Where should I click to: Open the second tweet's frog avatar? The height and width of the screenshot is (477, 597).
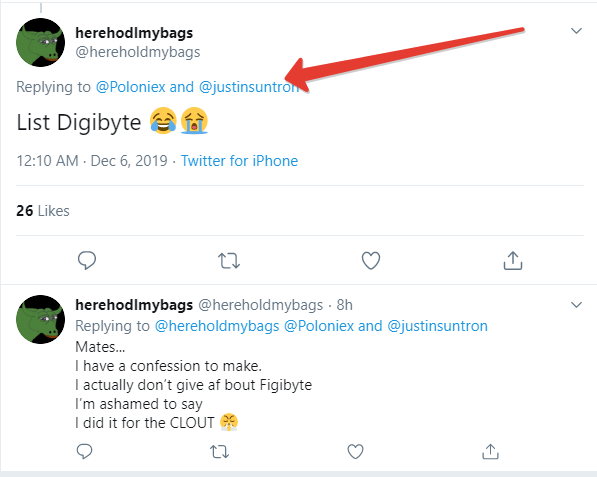pyautogui.click(x=40, y=319)
